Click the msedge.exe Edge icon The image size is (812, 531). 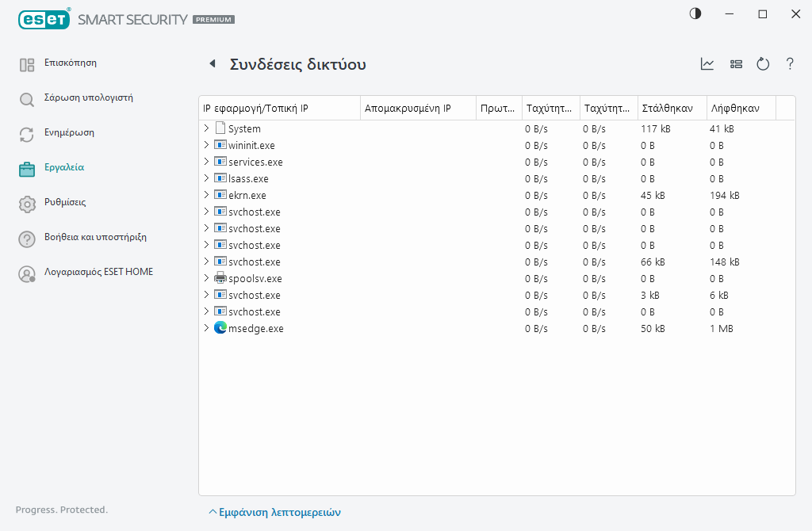pyautogui.click(x=220, y=328)
